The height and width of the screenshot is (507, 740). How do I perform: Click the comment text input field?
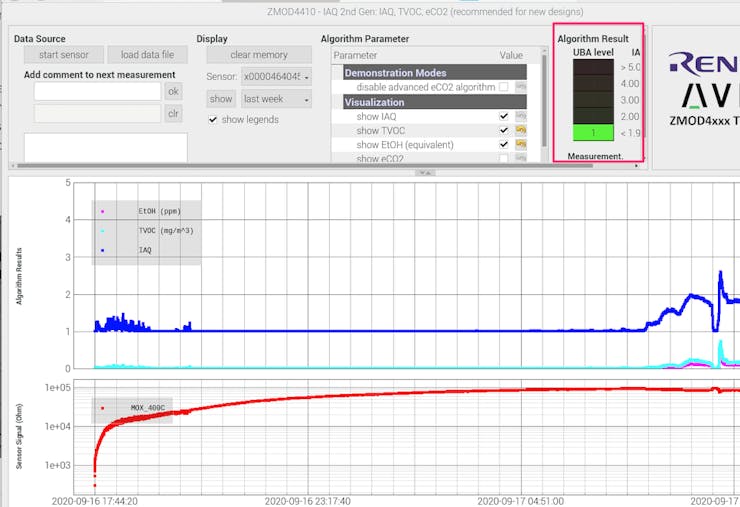coord(97,91)
